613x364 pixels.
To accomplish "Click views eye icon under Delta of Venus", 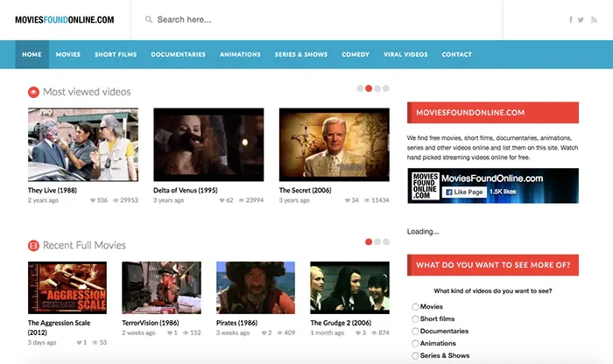I will [x=241, y=200].
